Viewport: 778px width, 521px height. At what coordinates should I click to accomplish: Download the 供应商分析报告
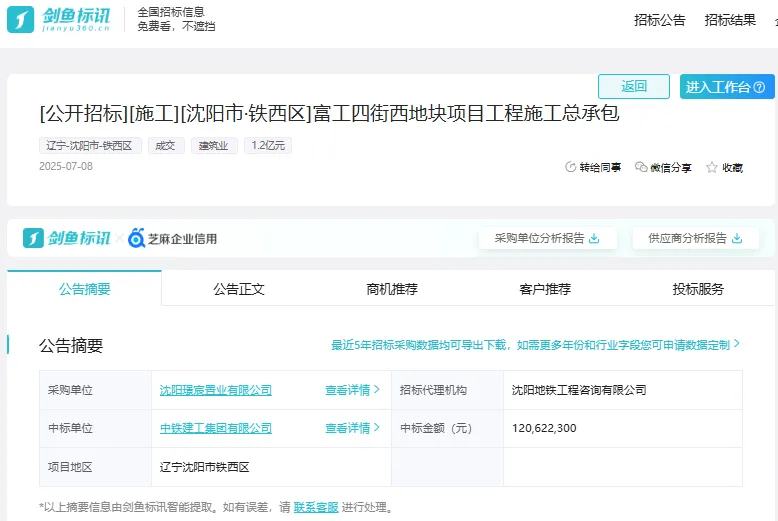738,238
